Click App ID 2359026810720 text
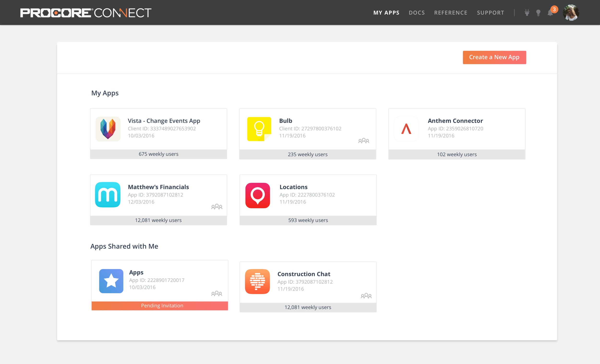The width and height of the screenshot is (600, 364). [455, 129]
